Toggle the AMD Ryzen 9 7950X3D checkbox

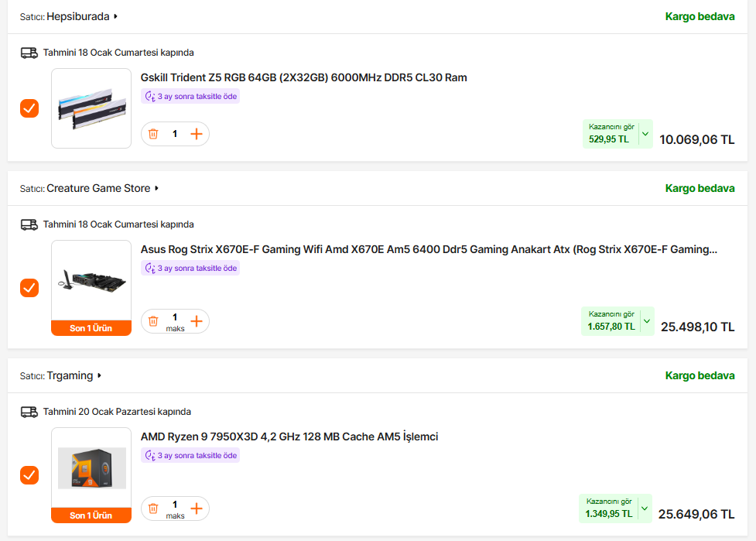(x=29, y=475)
